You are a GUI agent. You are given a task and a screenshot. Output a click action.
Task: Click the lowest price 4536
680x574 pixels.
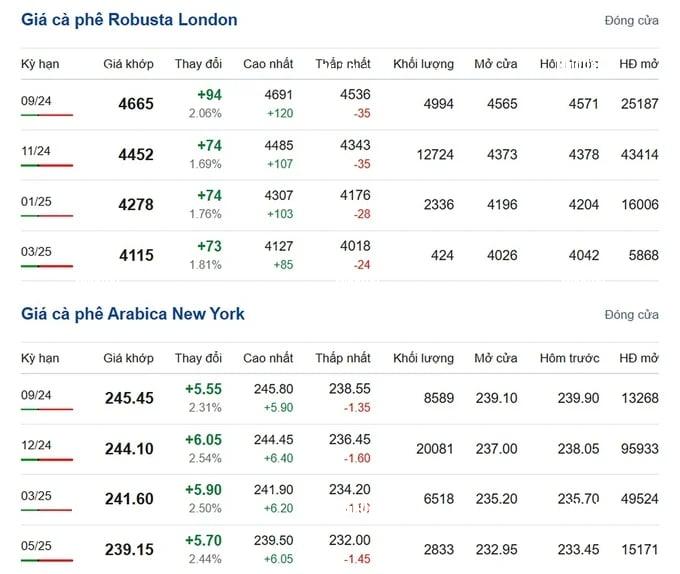coord(355,95)
